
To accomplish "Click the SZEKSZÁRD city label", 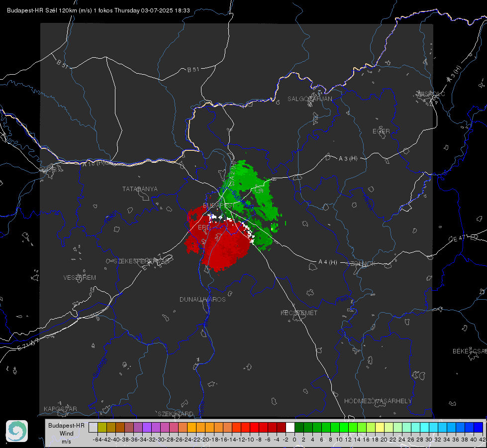I will pos(176,414).
